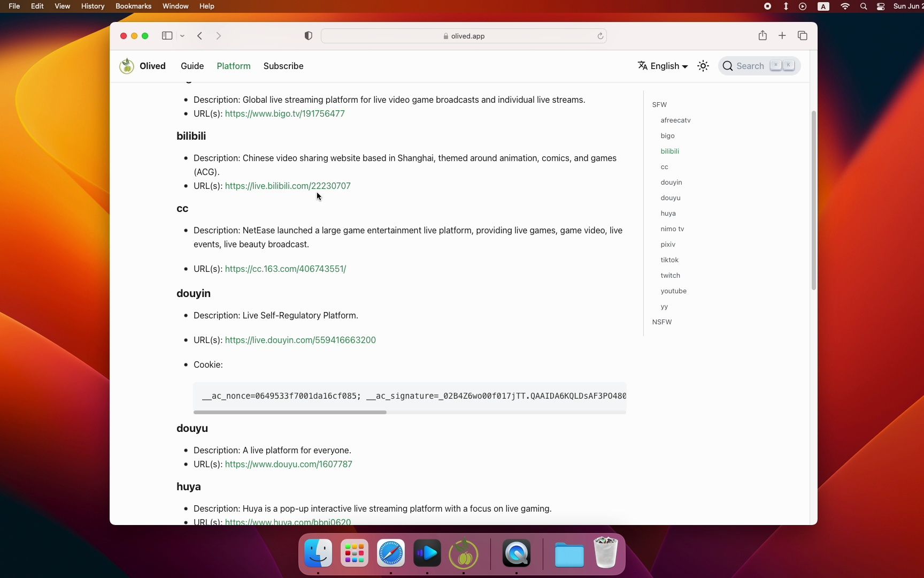The image size is (924, 578).
Task: Open a new tab with the plus icon
Action: click(x=782, y=35)
